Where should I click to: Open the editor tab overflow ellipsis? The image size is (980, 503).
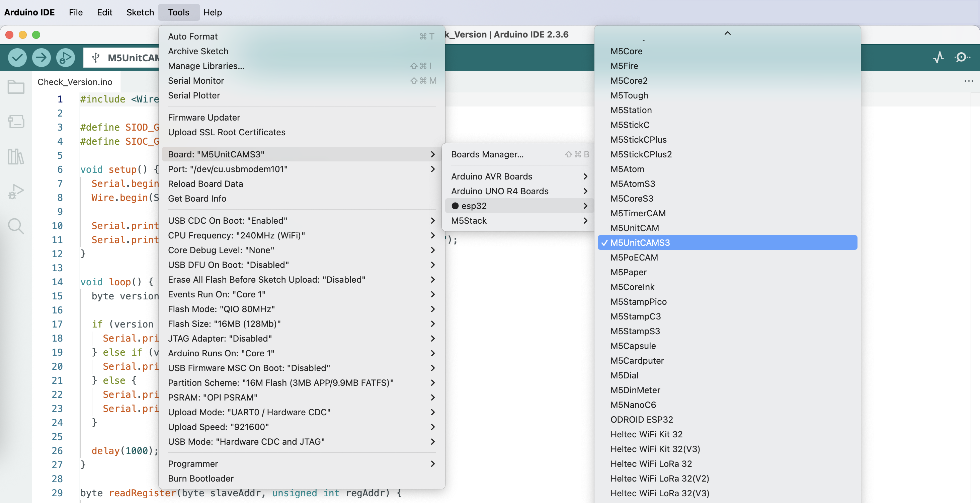969,81
